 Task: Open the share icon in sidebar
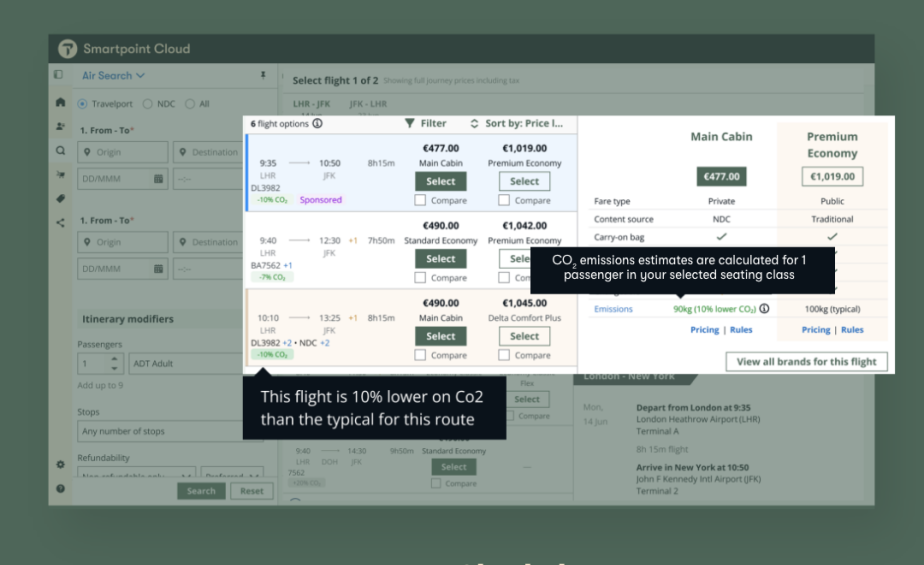pos(60,223)
